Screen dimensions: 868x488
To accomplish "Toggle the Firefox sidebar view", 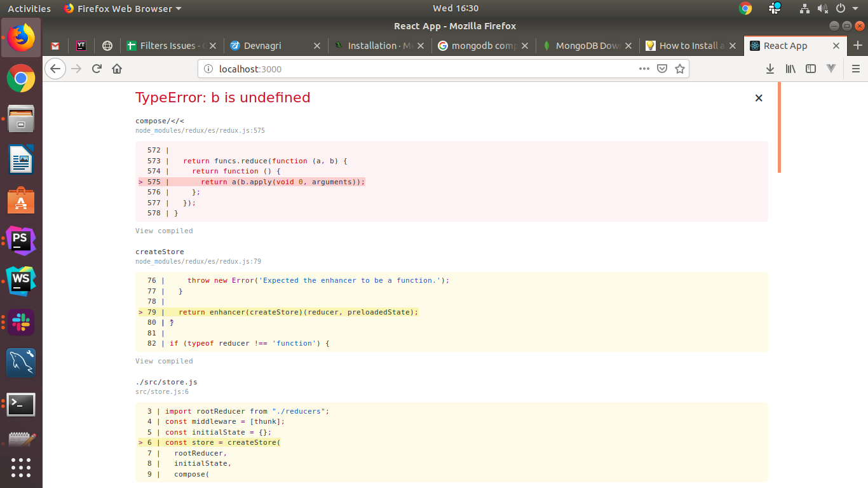I will pos(811,69).
